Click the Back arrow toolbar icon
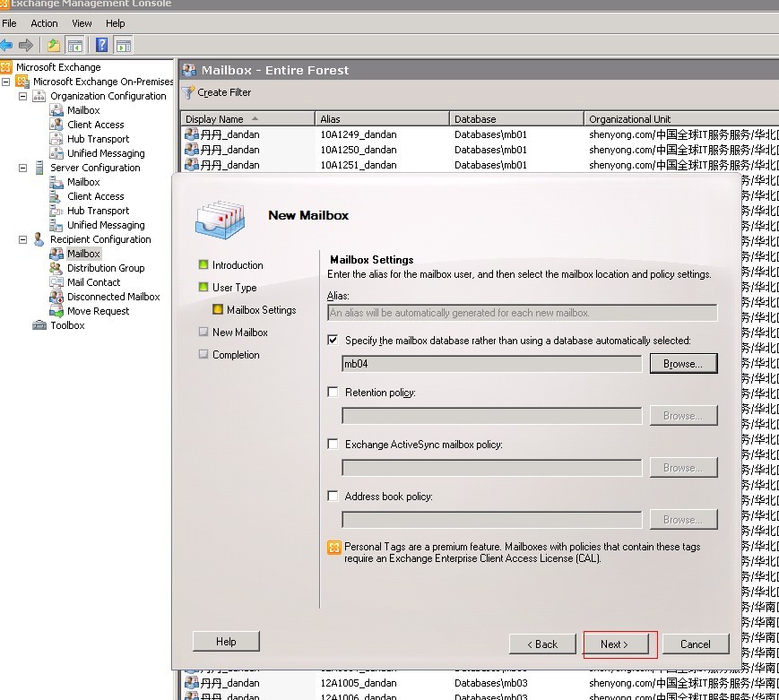 click(6, 45)
